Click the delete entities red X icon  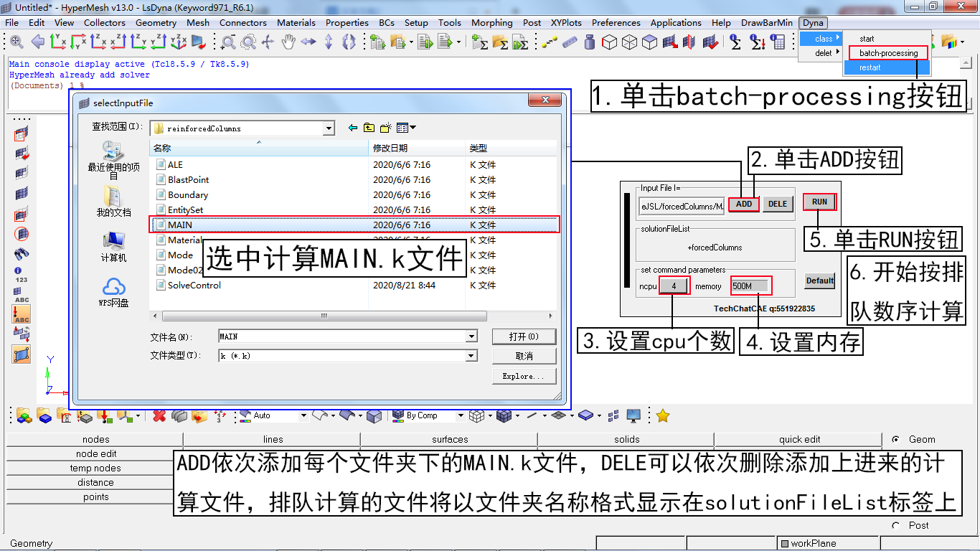point(160,415)
